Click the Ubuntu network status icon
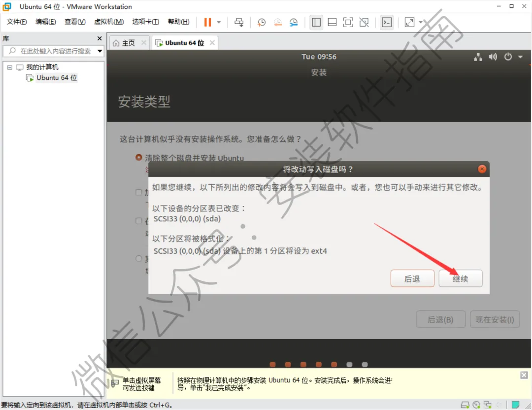This screenshot has height=410, width=532. point(478,57)
